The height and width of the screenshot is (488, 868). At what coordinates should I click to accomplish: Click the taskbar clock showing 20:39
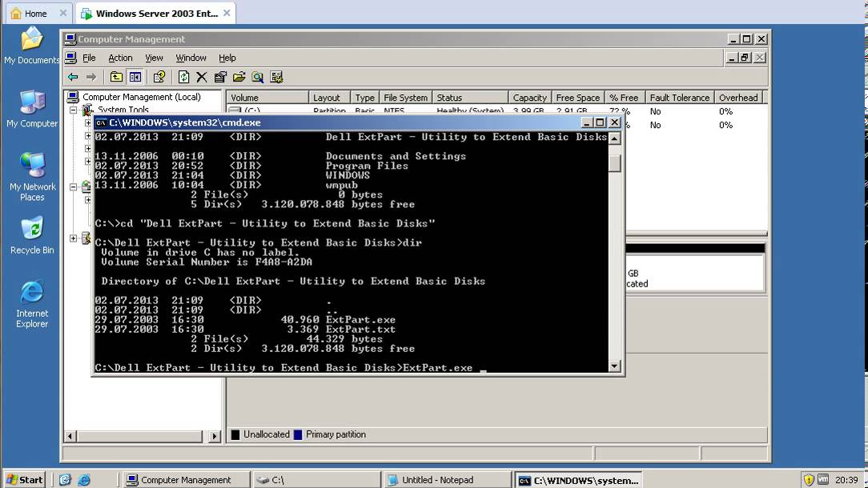[x=846, y=480]
